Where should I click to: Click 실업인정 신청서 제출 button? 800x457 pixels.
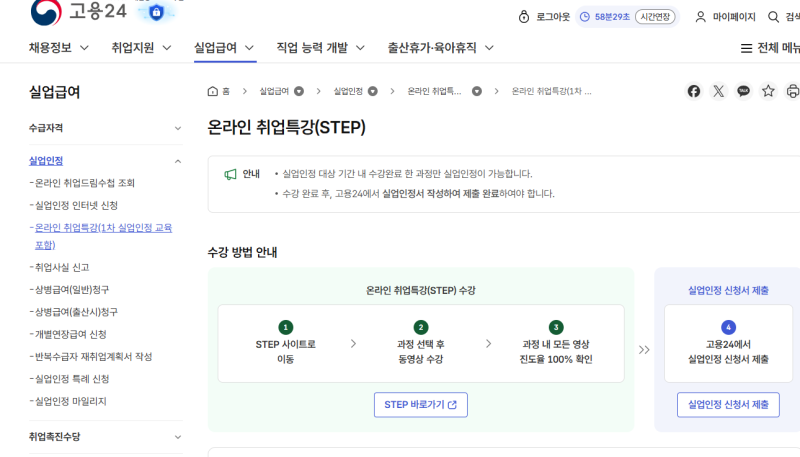729,405
